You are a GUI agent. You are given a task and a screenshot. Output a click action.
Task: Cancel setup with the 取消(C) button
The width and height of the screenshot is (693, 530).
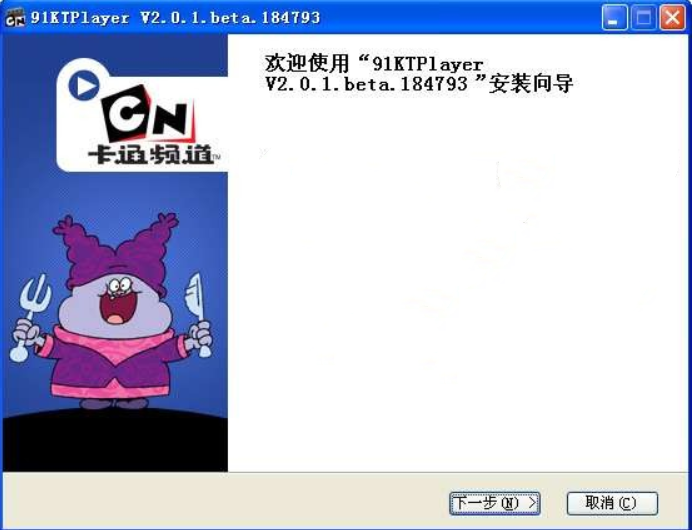612,503
